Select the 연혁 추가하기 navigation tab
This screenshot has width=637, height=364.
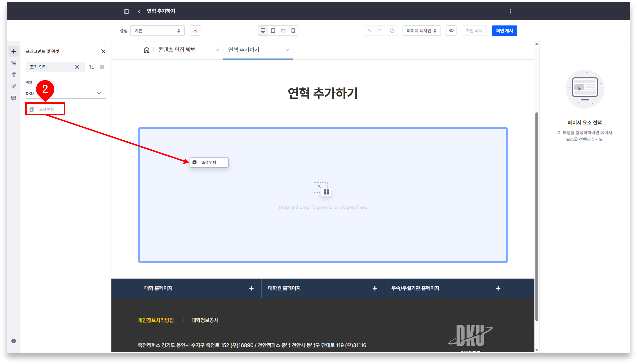(243, 50)
